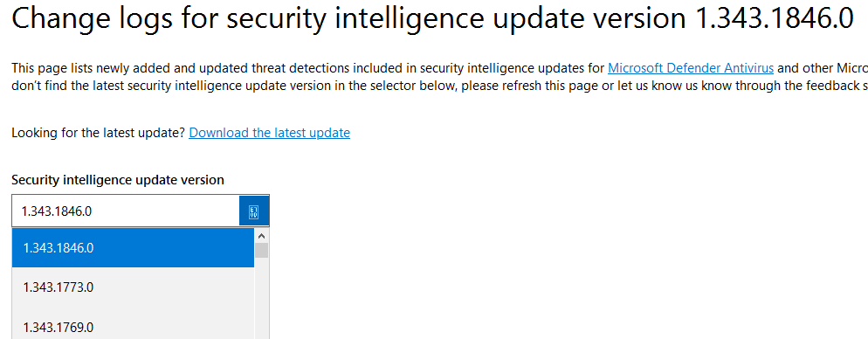Click the scrollbar up arrow in version list

pos(262,235)
